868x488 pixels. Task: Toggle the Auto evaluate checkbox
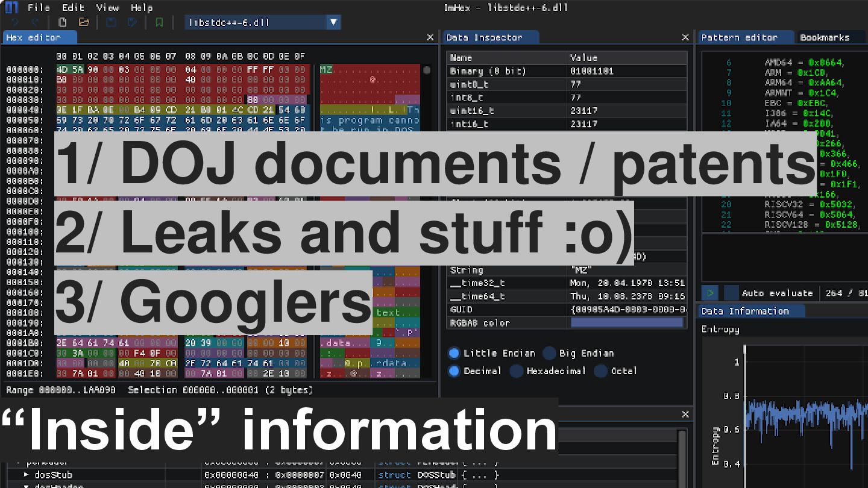pyautogui.click(x=731, y=293)
